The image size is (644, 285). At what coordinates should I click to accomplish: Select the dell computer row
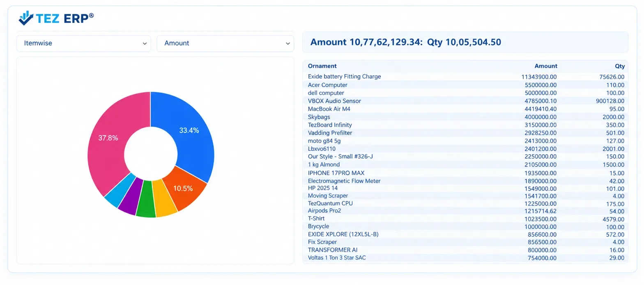(x=465, y=93)
